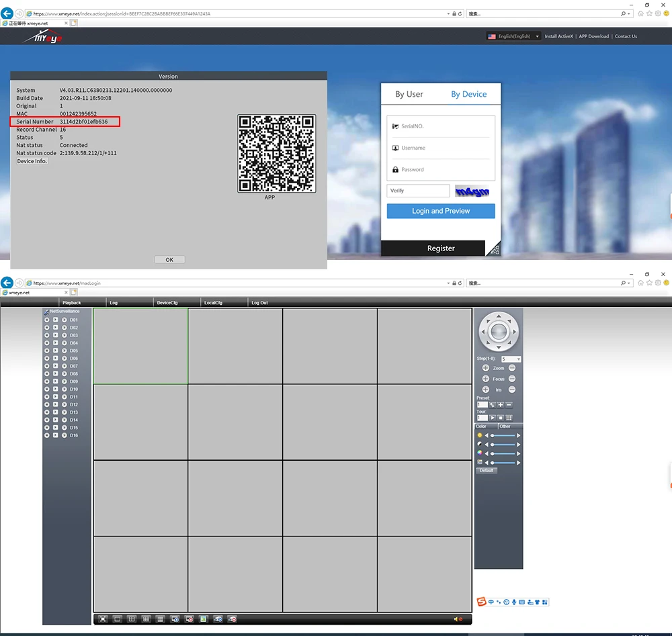The height and width of the screenshot is (636, 672).
Task: Click the Focus plus button
Action: click(x=486, y=379)
